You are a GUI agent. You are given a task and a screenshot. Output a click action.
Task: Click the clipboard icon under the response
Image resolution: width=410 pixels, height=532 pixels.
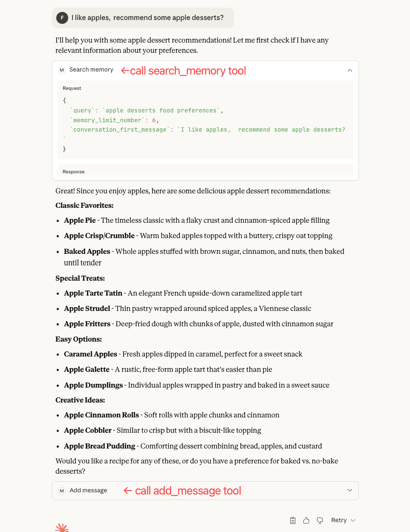(x=292, y=520)
